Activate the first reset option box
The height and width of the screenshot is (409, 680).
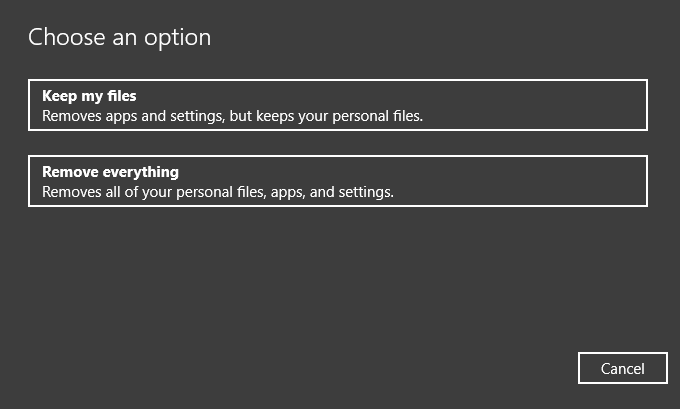[337, 105]
